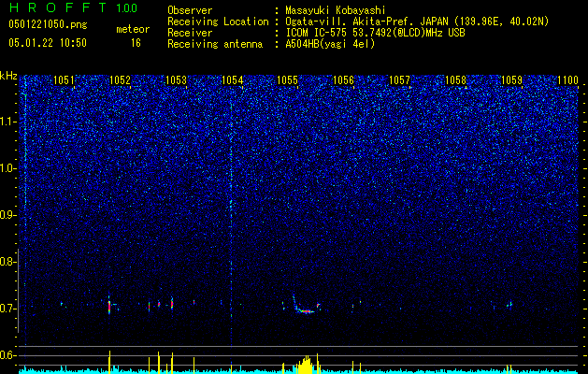The width and height of the screenshot is (588, 374).
Task: Click the tall yellow power bar under 1052
Action: click(110, 362)
